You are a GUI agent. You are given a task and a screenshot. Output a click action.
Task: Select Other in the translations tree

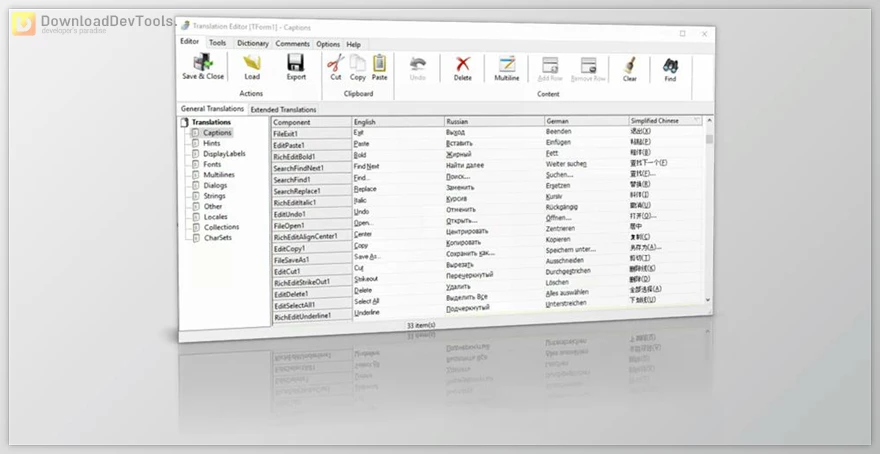(x=213, y=207)
